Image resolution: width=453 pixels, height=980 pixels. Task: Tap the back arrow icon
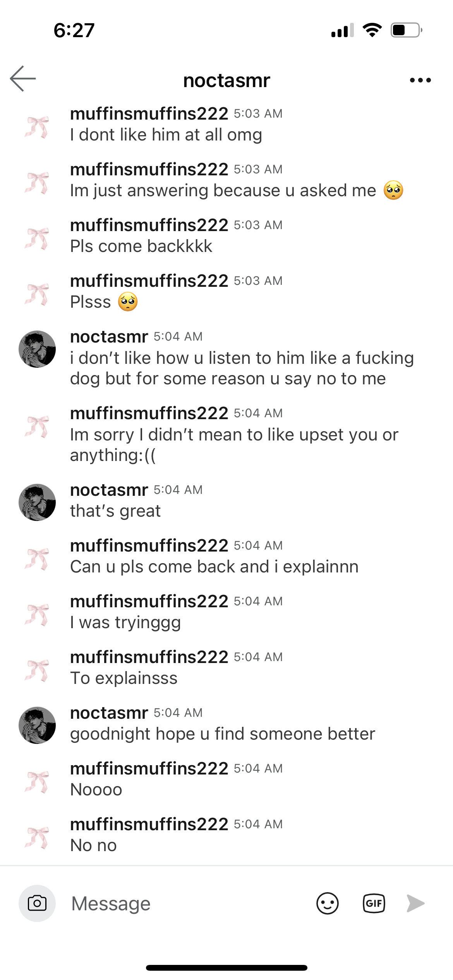(23, 79)
